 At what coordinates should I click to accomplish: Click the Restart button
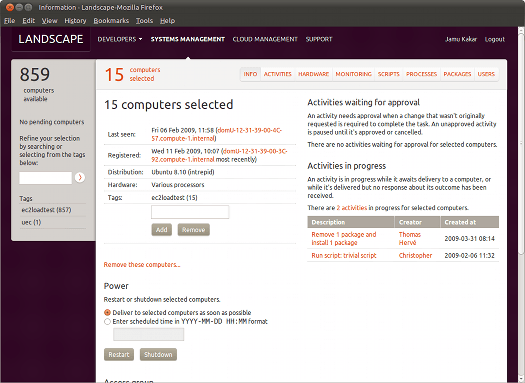119,355
